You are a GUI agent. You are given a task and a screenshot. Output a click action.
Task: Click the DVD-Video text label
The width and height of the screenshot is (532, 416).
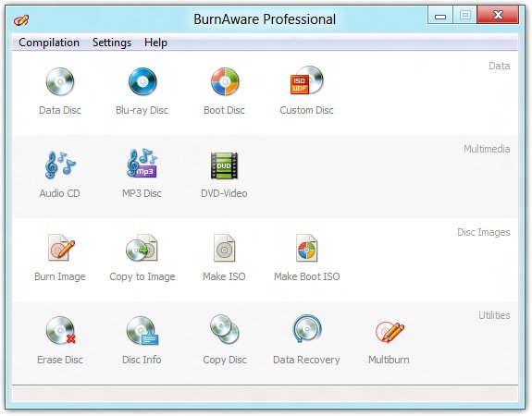pyautogui.click(x=224, y=193)
